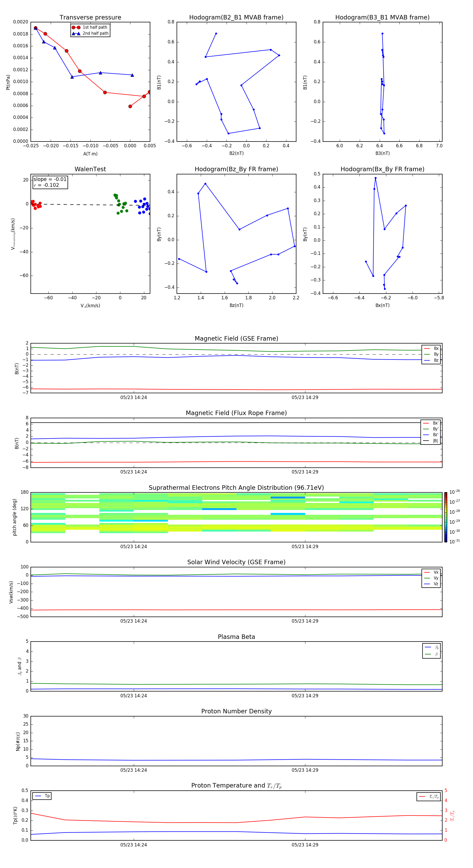Click the "Hodogram(B2_B1 MVAB frame)" title
Screen dimensions: 473x868
[x=236, y=18]
